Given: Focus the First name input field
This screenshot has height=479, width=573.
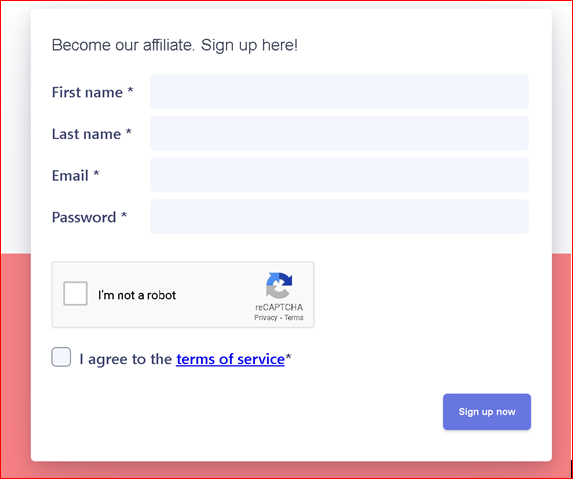Looking at the screenshot, I should (339, 91).
